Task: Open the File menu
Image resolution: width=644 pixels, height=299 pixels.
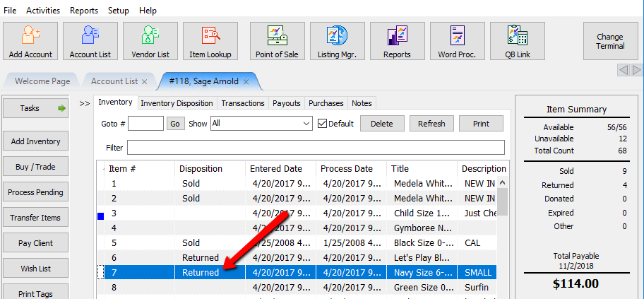Action: click(10, 11)
